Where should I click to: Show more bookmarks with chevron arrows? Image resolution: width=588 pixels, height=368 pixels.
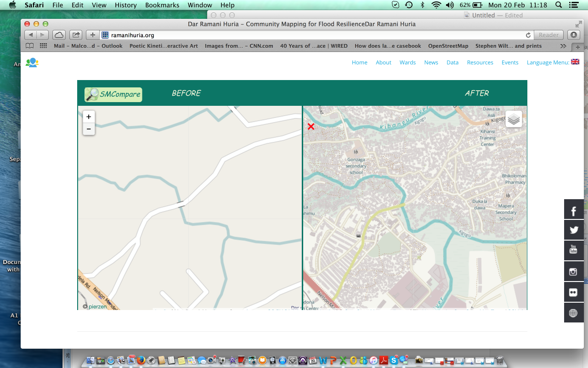click(563, 46)
